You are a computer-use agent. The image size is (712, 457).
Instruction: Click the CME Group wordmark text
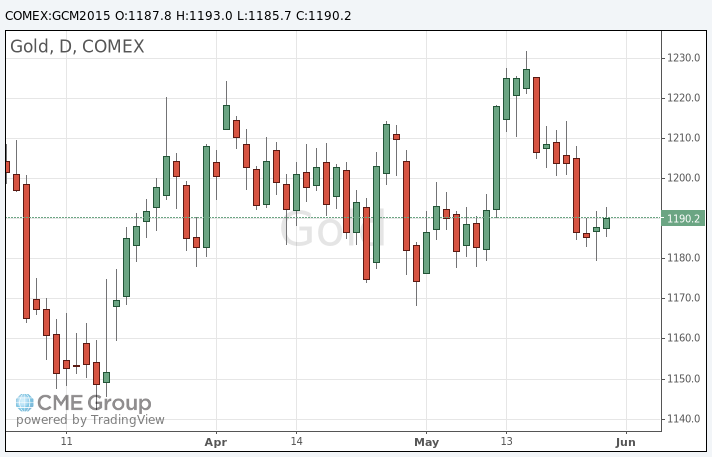[94, 402]
